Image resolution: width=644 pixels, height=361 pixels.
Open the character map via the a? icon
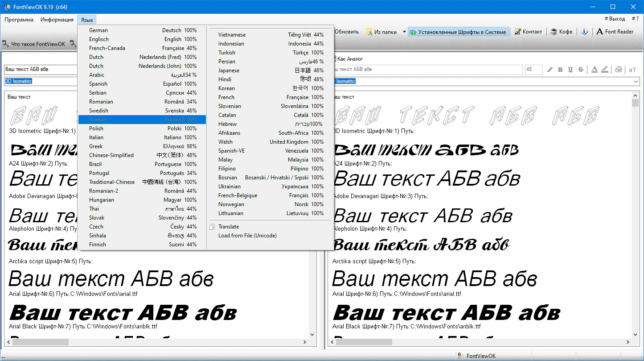click(632, 70)
